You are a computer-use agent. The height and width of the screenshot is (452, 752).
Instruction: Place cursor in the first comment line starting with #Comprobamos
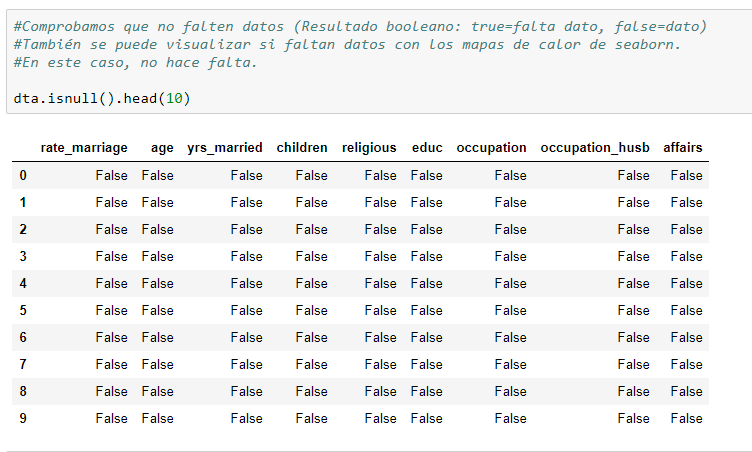pos(360,27)
